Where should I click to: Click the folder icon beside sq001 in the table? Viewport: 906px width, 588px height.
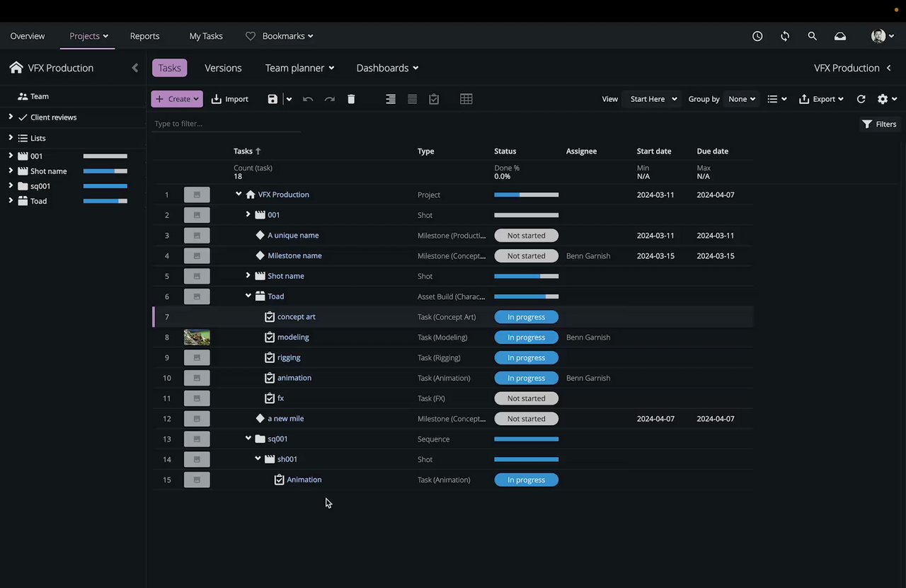[260, 439]
